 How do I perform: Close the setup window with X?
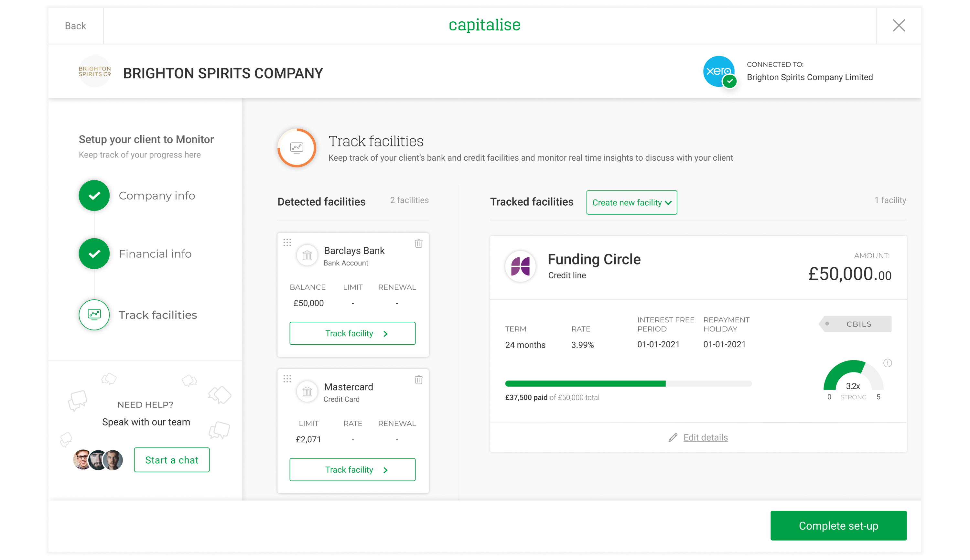(x=899, y=26)
